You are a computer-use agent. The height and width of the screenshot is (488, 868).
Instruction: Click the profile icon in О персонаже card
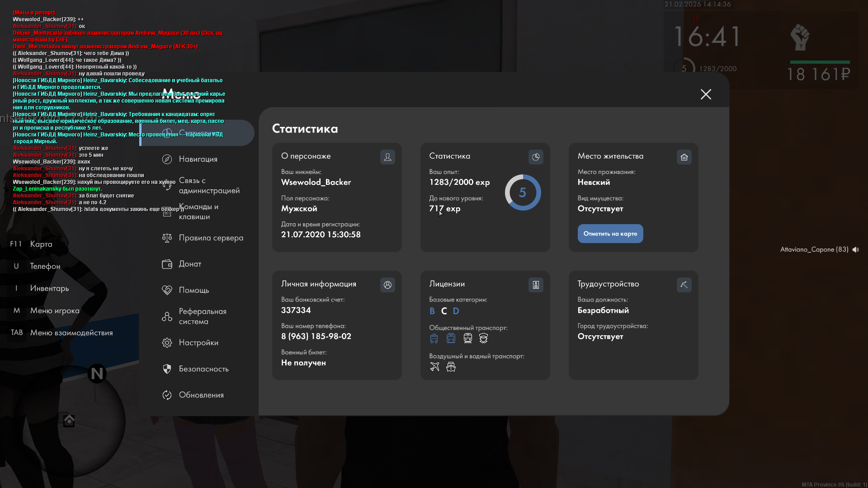tap(387, 157)
